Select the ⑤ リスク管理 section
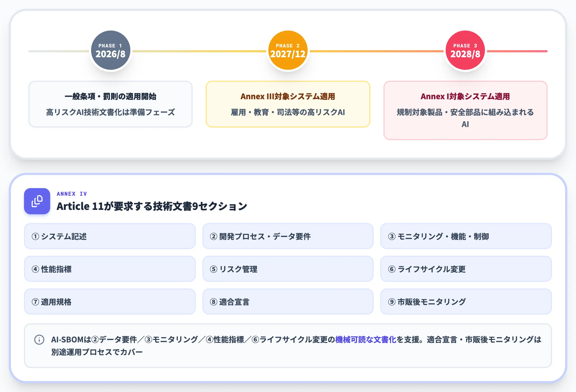Screen dimensions: 576x392 (x=288, y=269)
